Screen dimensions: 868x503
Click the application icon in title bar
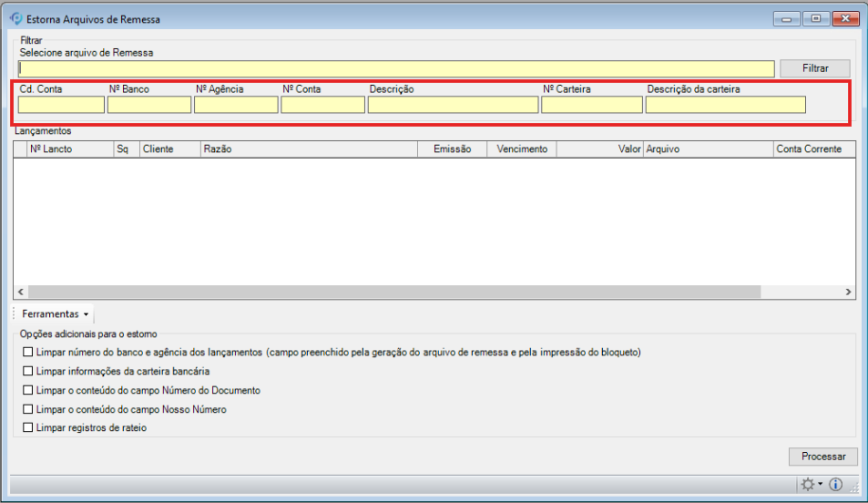coord(15,18)
